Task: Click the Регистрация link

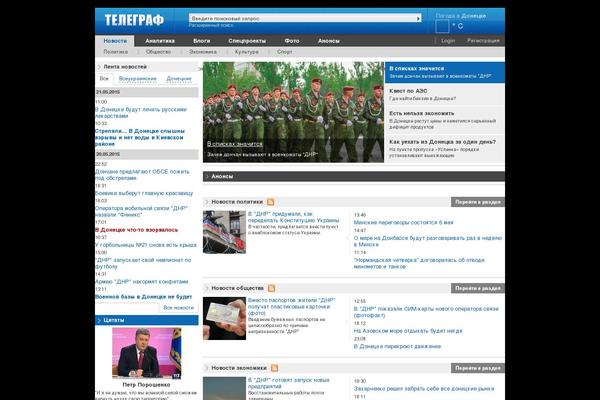Action: tap(483, 40)
